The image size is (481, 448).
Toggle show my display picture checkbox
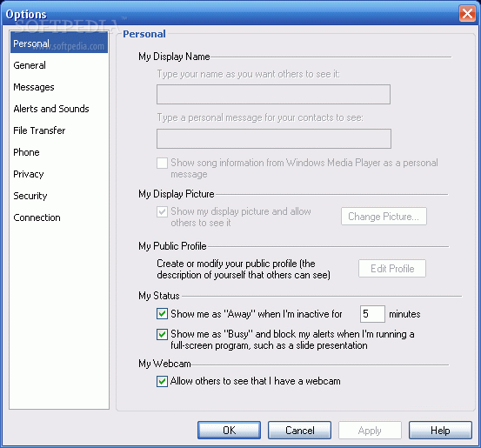(x=162, y=211)
